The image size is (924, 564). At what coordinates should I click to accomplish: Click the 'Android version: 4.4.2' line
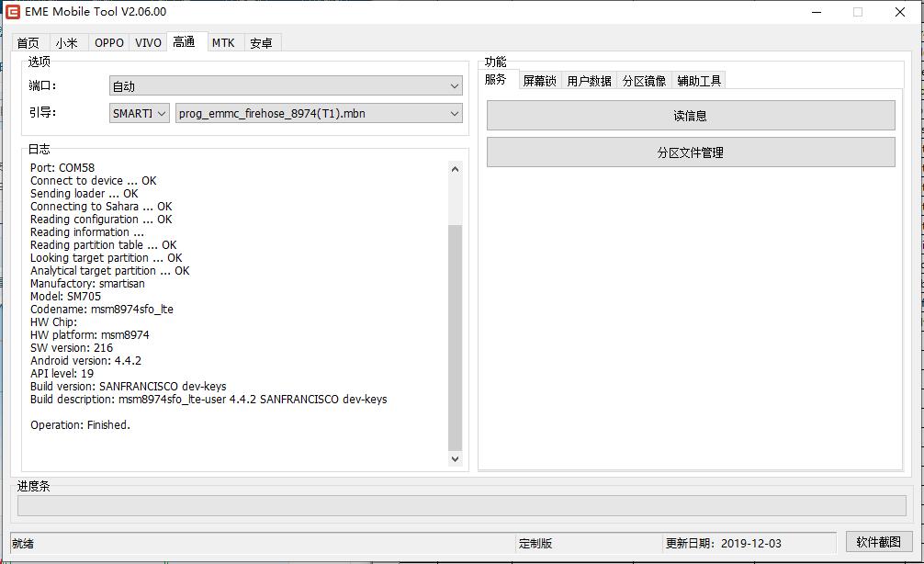click(86, 361)
